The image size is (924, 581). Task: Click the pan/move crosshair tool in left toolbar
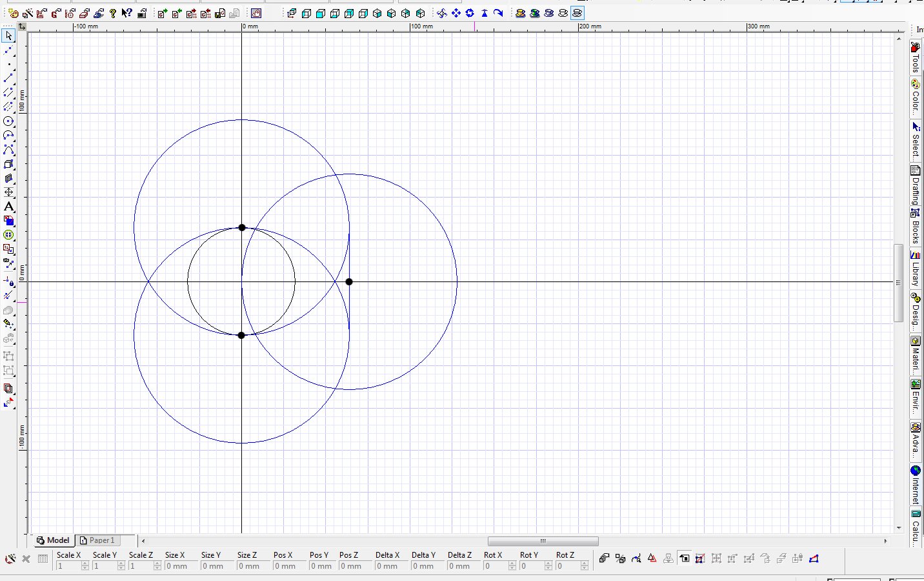coord(8,192)
